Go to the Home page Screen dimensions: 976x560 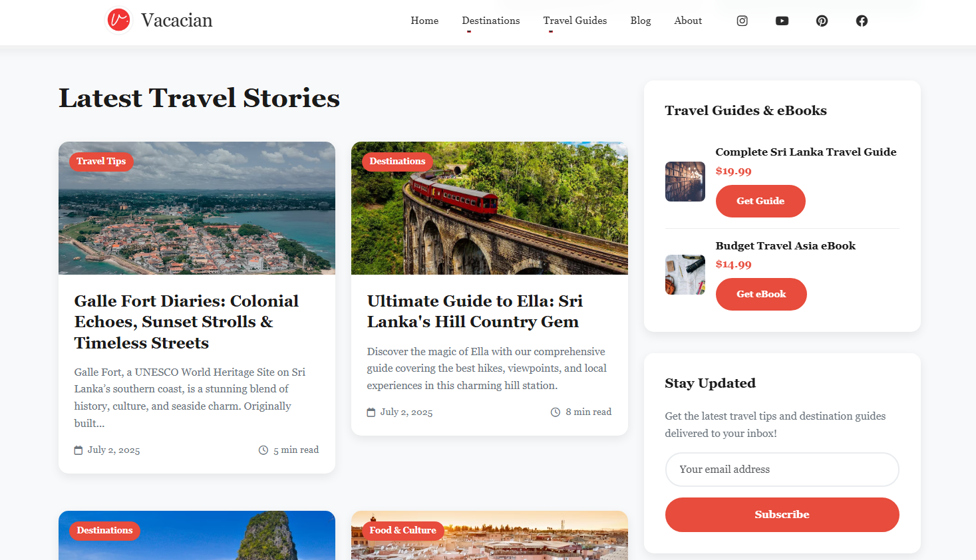424,21
